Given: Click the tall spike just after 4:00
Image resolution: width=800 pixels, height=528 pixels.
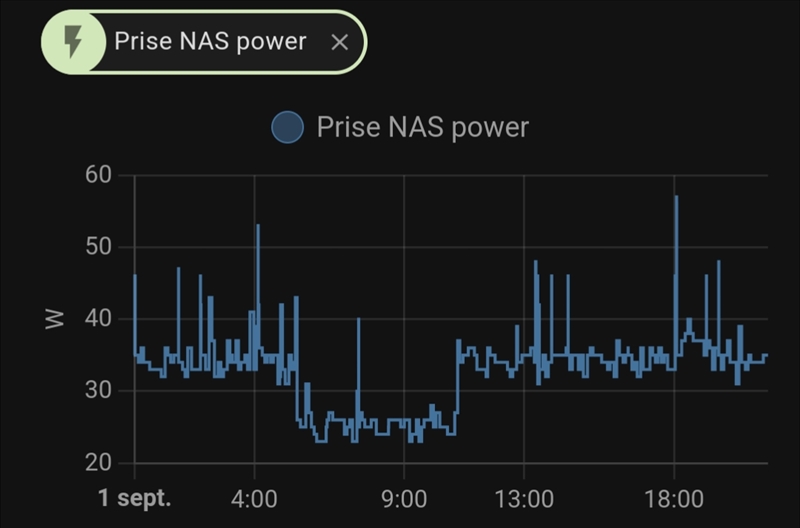Looking at the screenshot, I should [x=258, y=227].
